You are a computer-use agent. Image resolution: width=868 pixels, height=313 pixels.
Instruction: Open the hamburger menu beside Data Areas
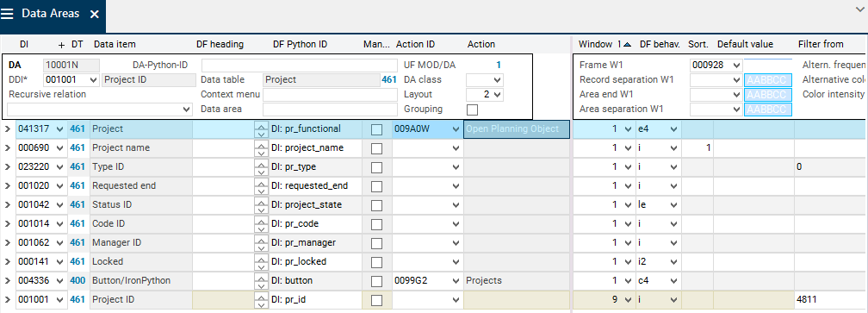click(x=7, y=14)
